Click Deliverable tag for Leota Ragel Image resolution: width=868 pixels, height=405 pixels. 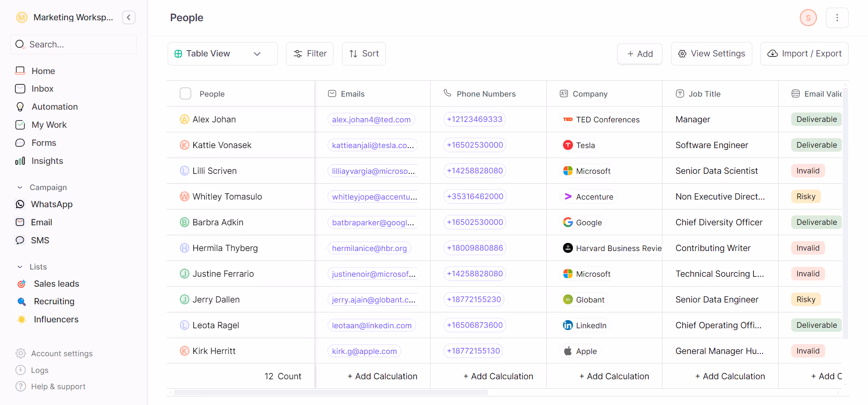[x=816, y=325]
